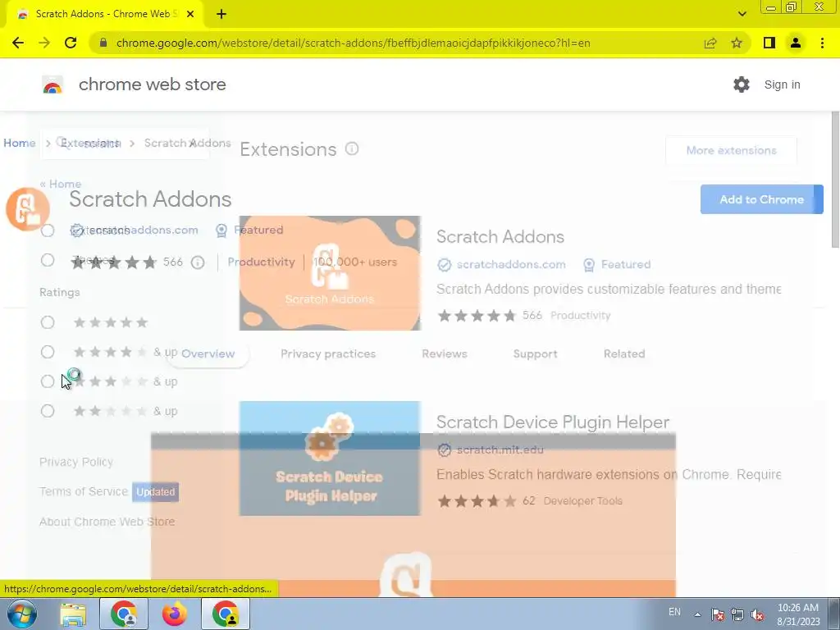Screen dimensions: 840x630
Task: Open the Action Center flag icon
Action: [717, 615]
